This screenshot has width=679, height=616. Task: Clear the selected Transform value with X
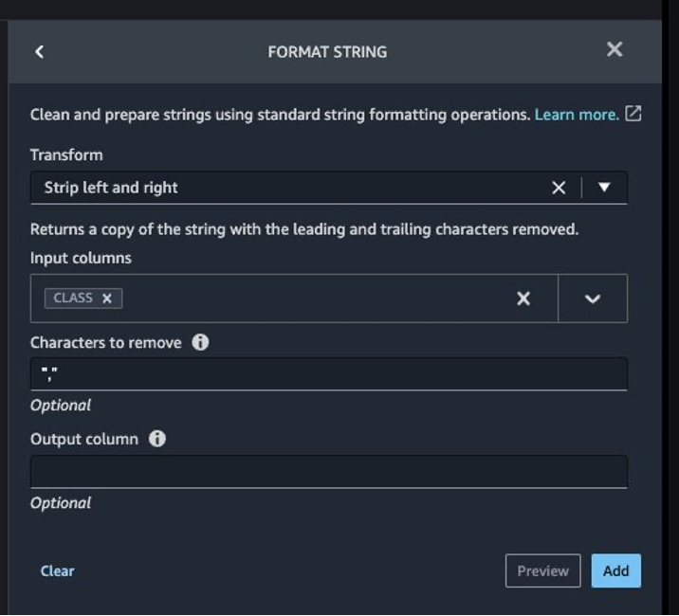pos(559,188)
